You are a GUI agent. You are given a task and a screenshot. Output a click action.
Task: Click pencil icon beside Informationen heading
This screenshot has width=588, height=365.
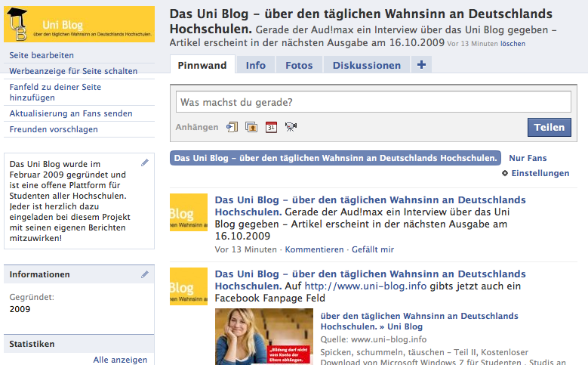pos(145,274)
